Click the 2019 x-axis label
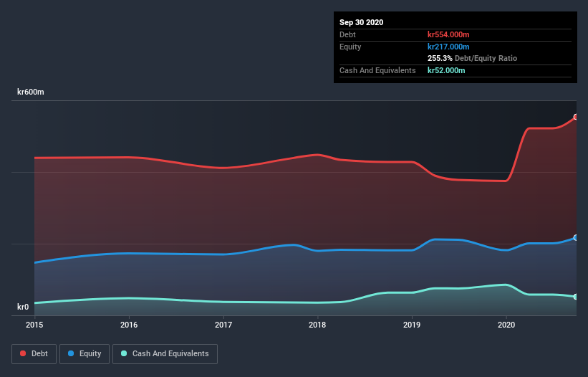588x377 pixels. click(412, 325)
